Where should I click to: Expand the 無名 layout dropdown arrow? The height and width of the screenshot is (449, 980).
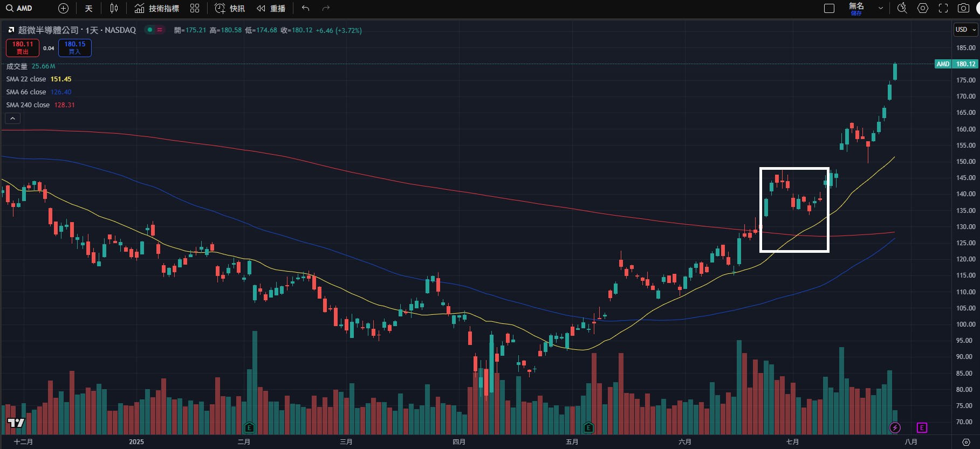tap(881, 8)
